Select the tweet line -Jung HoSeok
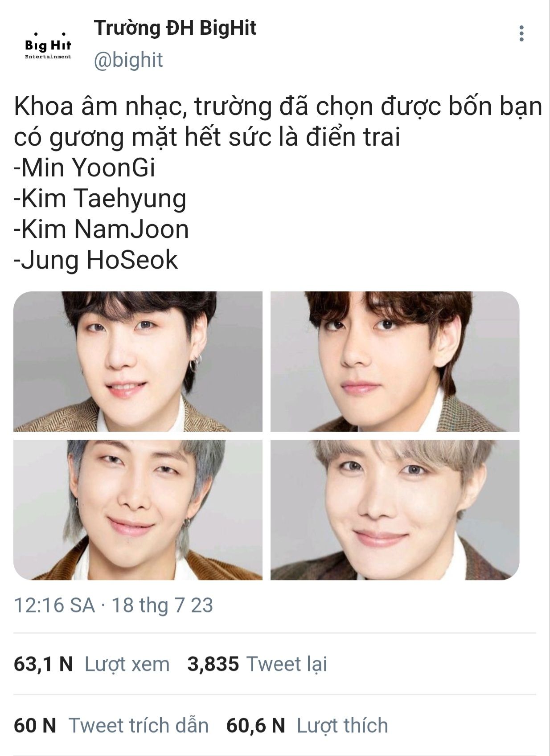This screenshot has height=756, width=550. tap(96, 260)
